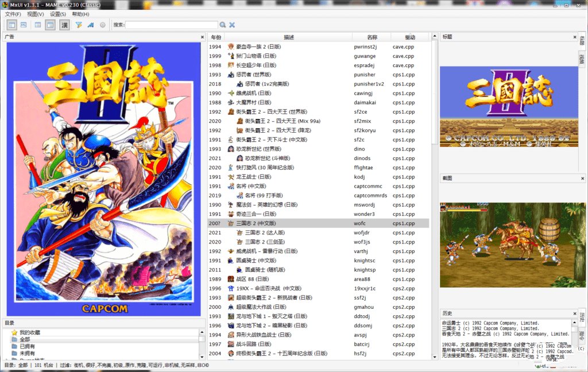The height and width of the screenshot is (372, 588).
Task: Sort list by the 年份 column header
Action: (216, 37)
